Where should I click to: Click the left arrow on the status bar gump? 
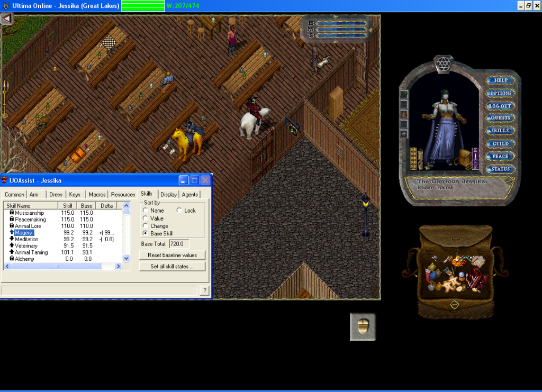point(302,30)
